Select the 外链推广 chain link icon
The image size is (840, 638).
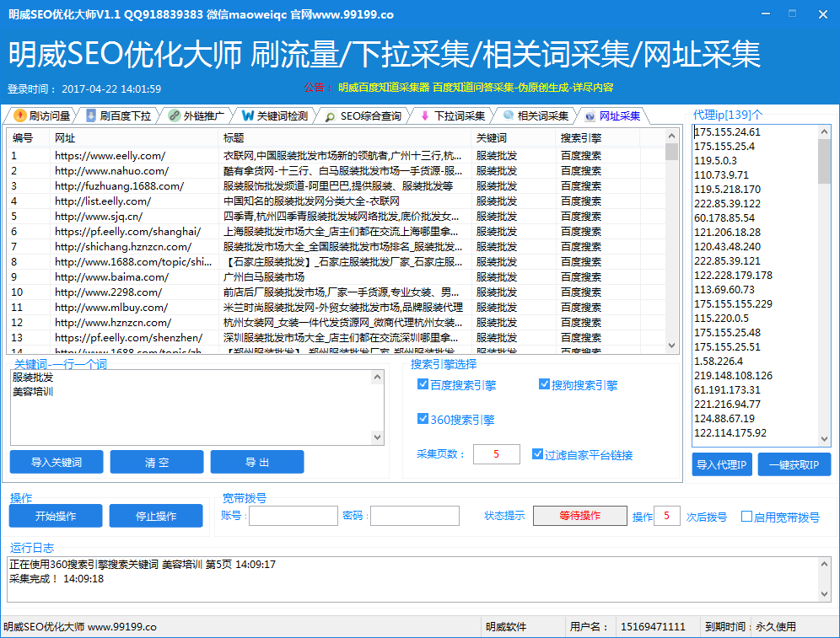[x=174, y=116]
